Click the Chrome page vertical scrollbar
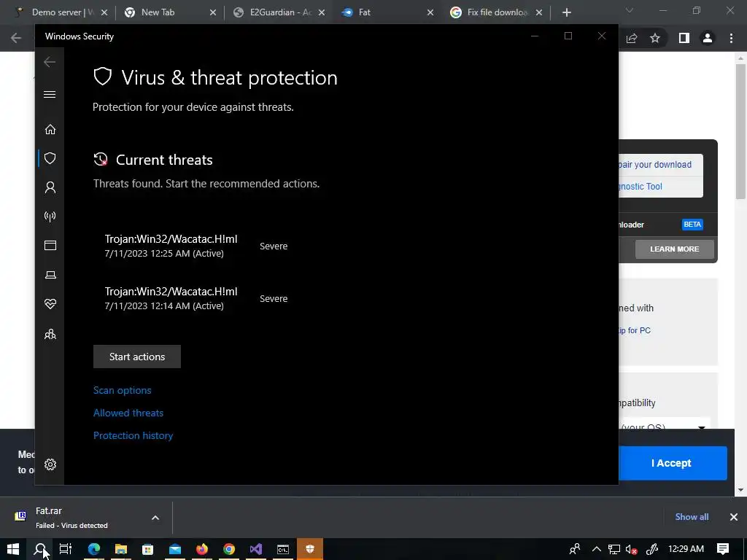747x560 pixels. coord(740,131)
